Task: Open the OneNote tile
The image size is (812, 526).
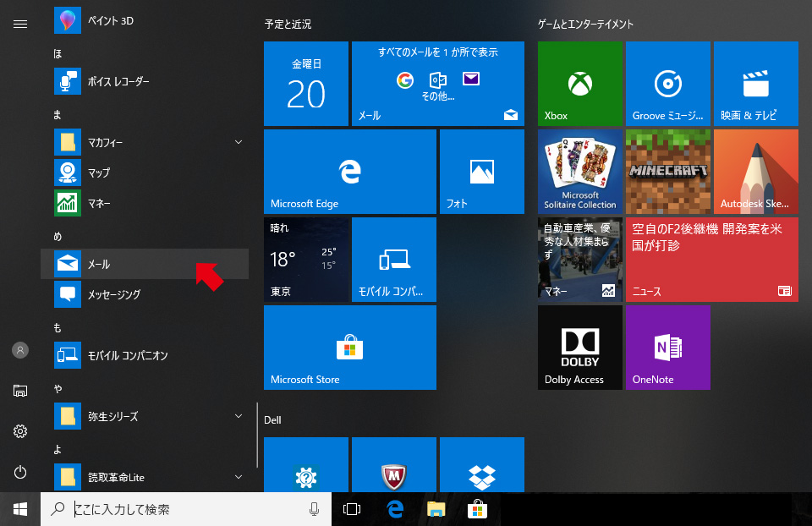Action: [x=668, y=348]
